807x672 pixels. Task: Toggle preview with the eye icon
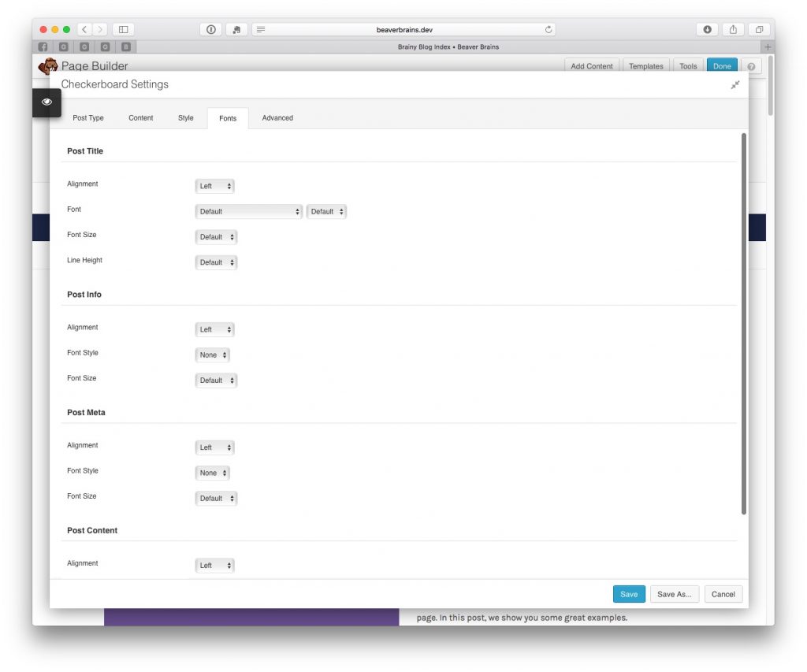(46, 102)
